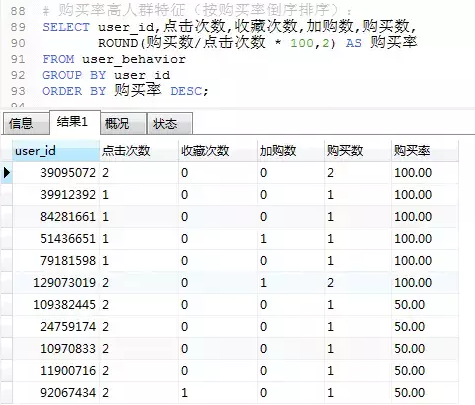This screenshot has width=475, height=405.
Task: Click GROUP BY keyword on line 92
Action: coord(74,75)
